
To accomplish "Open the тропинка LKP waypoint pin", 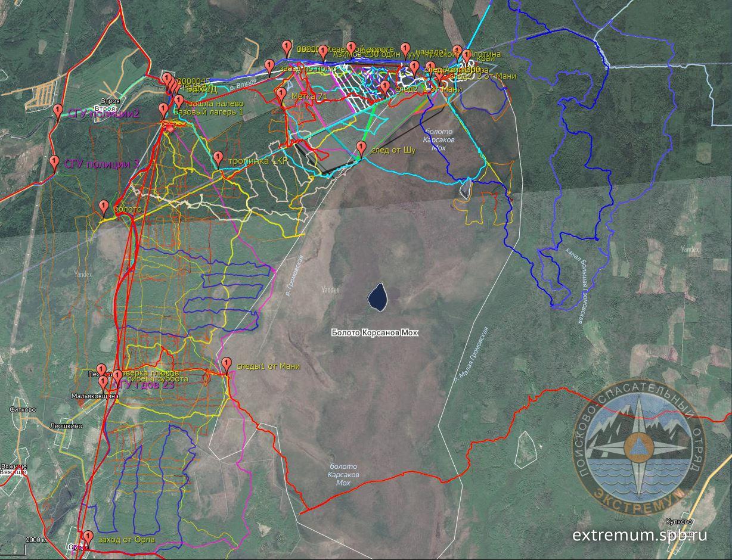I will tap(218, 159).
